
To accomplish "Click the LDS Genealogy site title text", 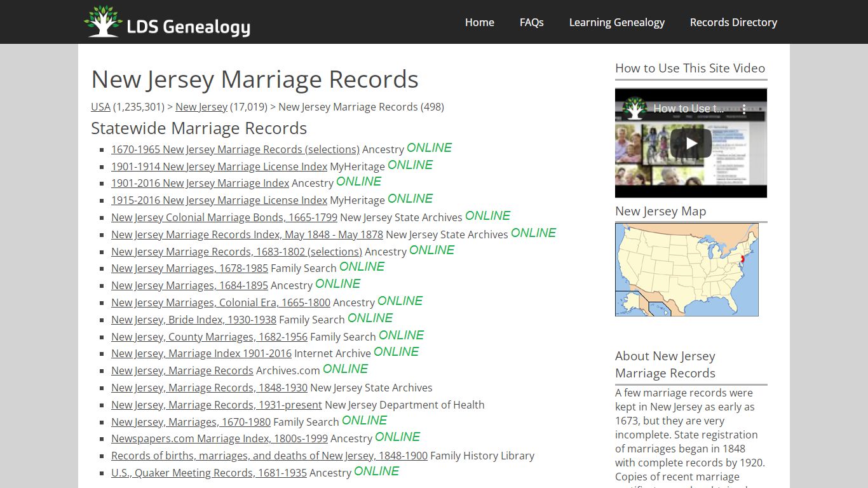I will [x=189, y=27].
